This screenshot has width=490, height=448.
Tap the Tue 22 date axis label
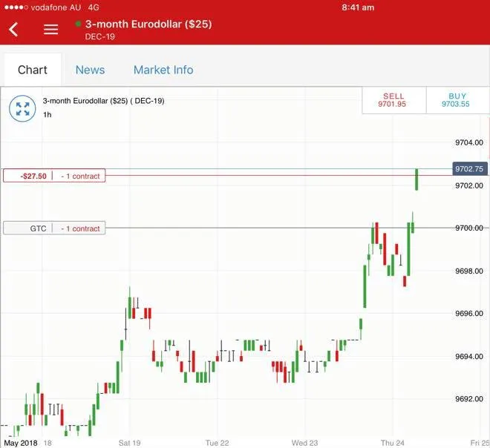218,443
